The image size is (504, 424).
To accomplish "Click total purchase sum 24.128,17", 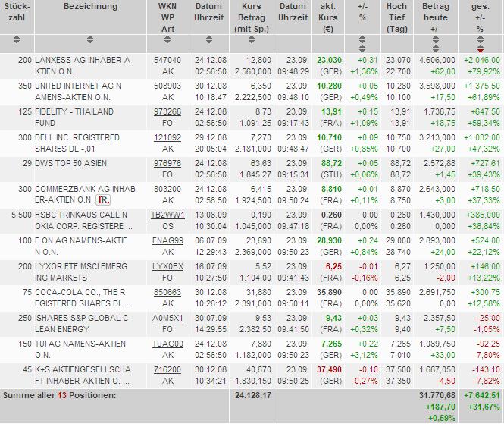I will click(x=253, y=395).
